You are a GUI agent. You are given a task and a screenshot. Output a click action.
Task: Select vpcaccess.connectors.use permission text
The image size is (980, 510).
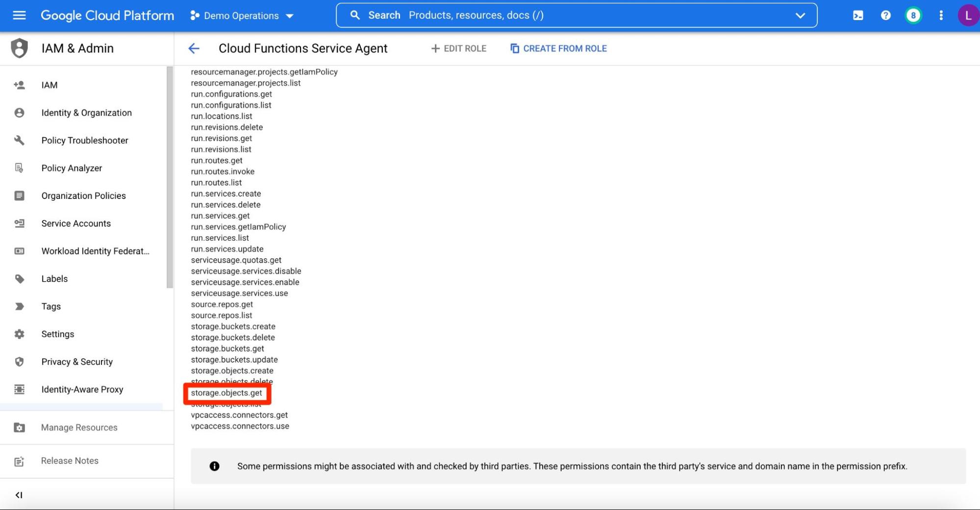coord(240,426)
